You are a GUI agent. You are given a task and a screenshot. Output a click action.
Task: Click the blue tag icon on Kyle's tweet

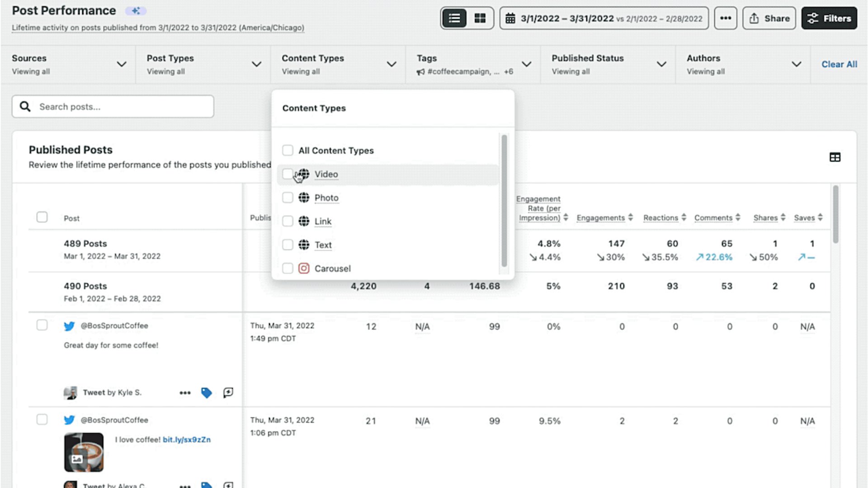pyautogui.click(x=206, y=393)
